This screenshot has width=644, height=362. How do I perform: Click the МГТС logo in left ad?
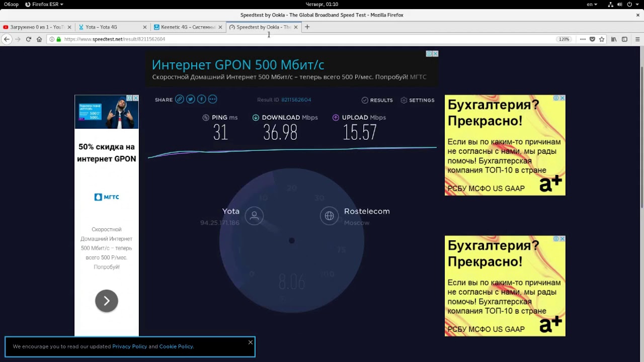pyautogui.click(x=107, y=197)
